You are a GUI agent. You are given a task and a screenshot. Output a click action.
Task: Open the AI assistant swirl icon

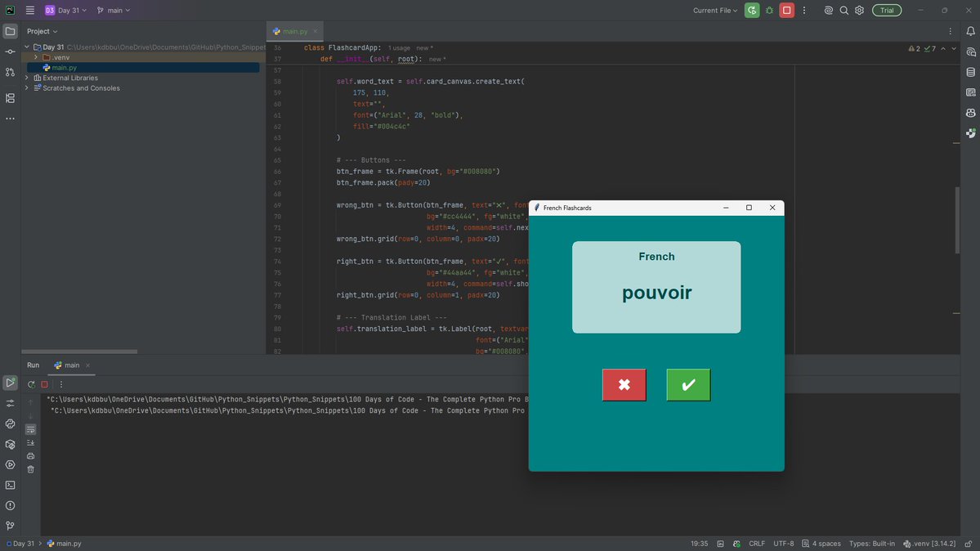828,10
